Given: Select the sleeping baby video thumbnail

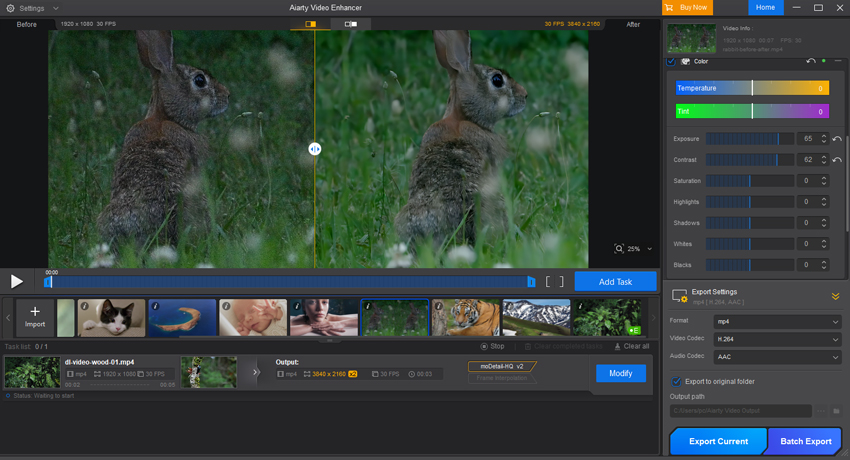Looking at the screenshot, I should tap(253, 318).
